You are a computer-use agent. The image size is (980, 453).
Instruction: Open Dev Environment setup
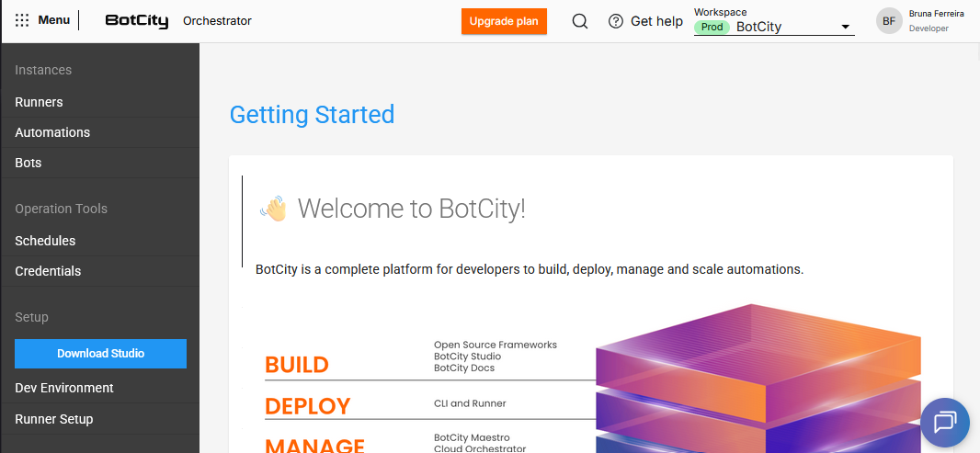click(64, 388)
